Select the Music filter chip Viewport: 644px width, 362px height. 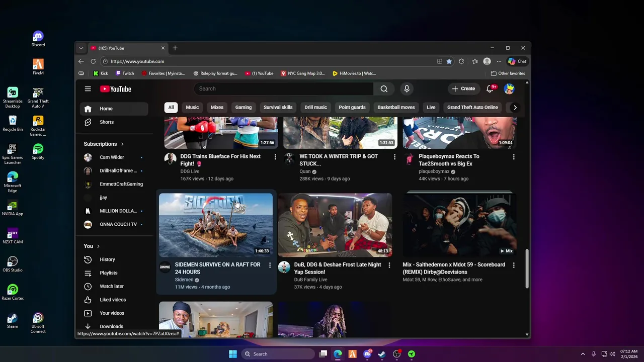click(x=192, y=107)
